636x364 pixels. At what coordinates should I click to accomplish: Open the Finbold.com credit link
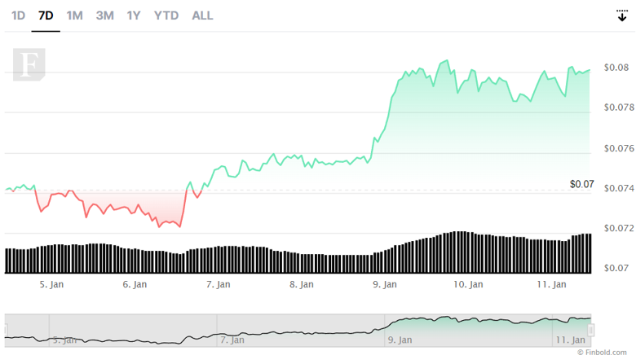pos(603,352)
